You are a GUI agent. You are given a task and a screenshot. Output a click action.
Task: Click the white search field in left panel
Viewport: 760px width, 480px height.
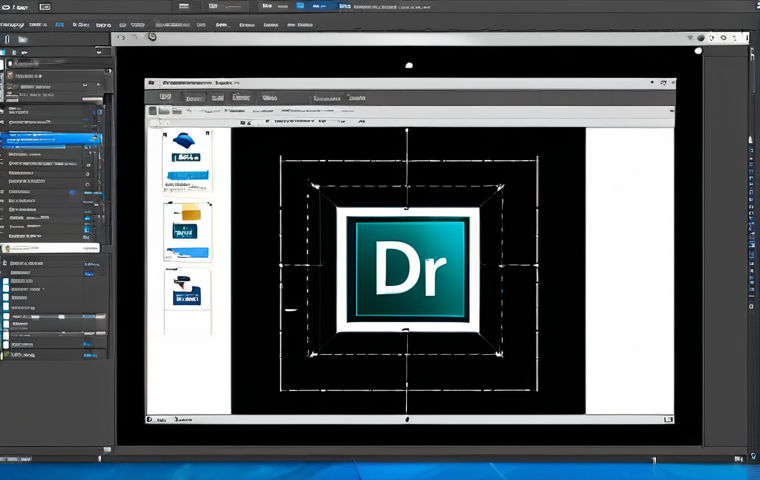[x=50, y=248]
